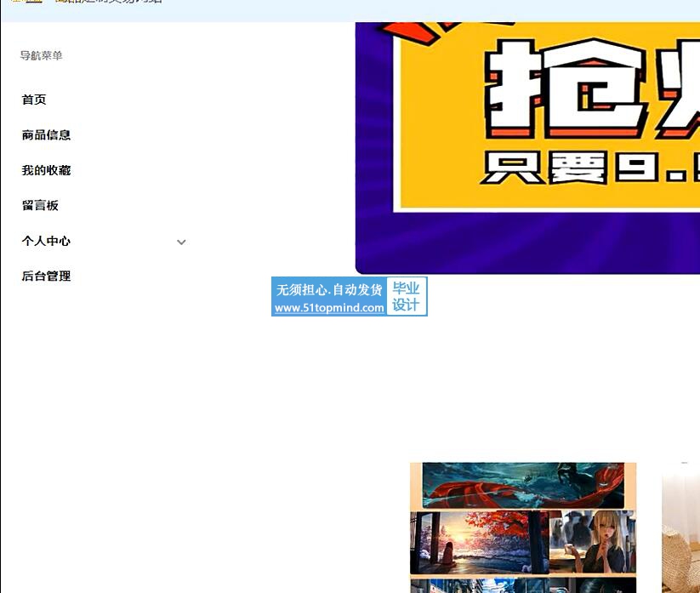This screenshot has height=593, width=700.
Task: Click the 导航菜单 heading text
Action: click(41, 55)
